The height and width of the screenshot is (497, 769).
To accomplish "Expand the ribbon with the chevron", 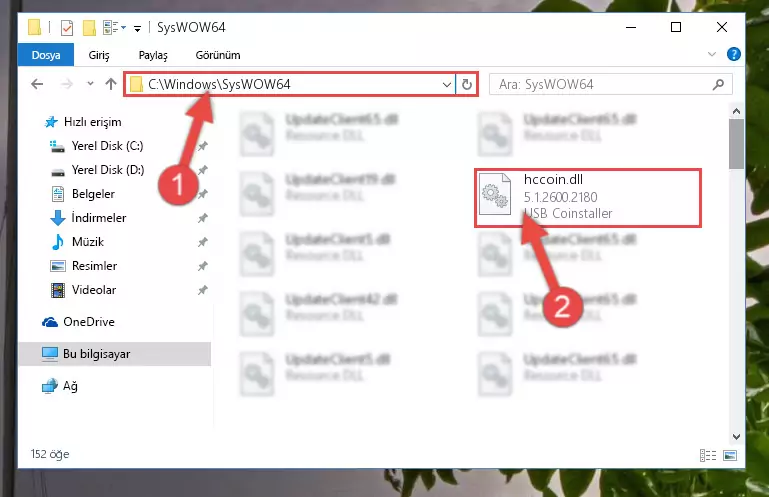I will pos(712,54).
